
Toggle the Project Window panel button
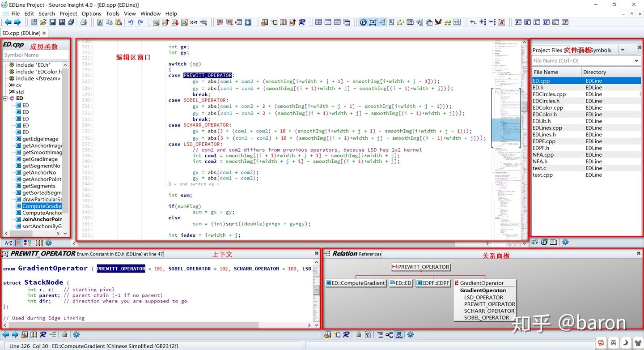coord(363,22)
